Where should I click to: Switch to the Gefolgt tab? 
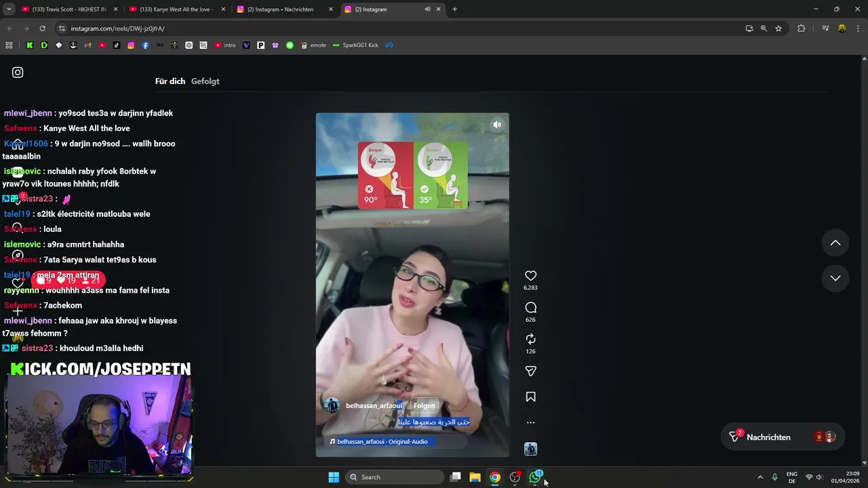coord(205,81)
